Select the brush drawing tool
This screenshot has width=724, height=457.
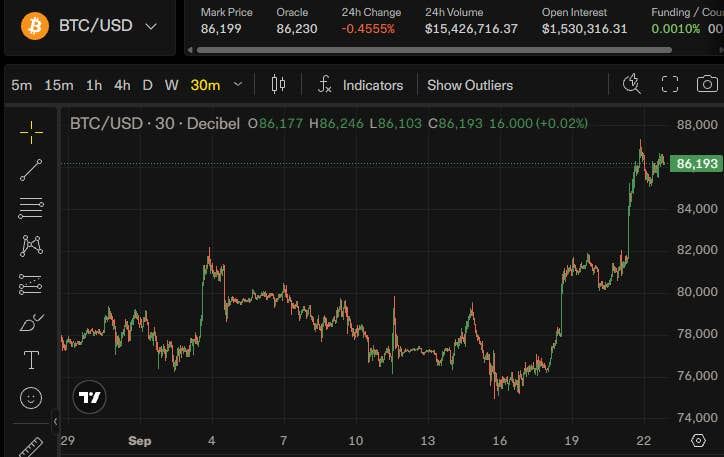[31, 322]
